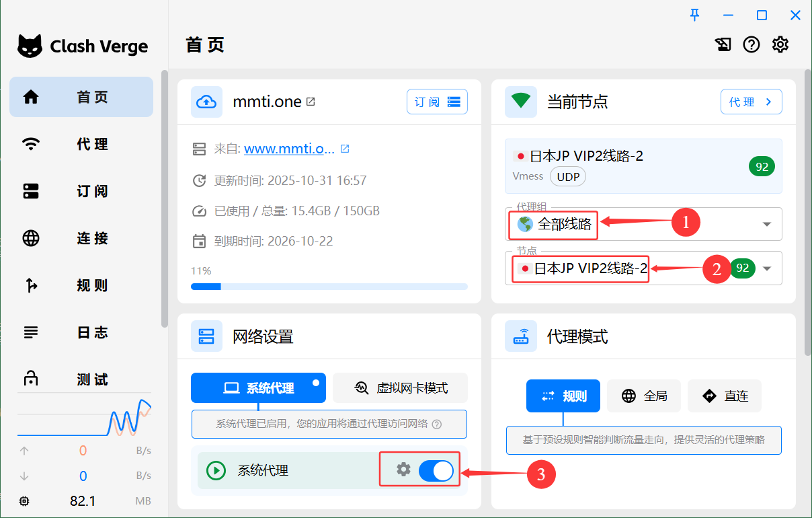
Task: Switch to 虚拟网卡模式 tab
Action: (x=401, y=388)
